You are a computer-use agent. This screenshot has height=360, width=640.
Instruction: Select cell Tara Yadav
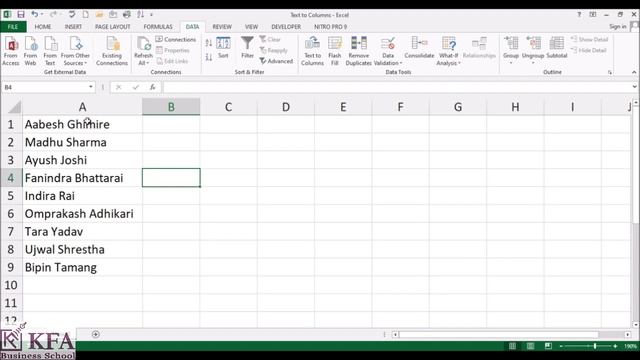[x=82, y=232]
